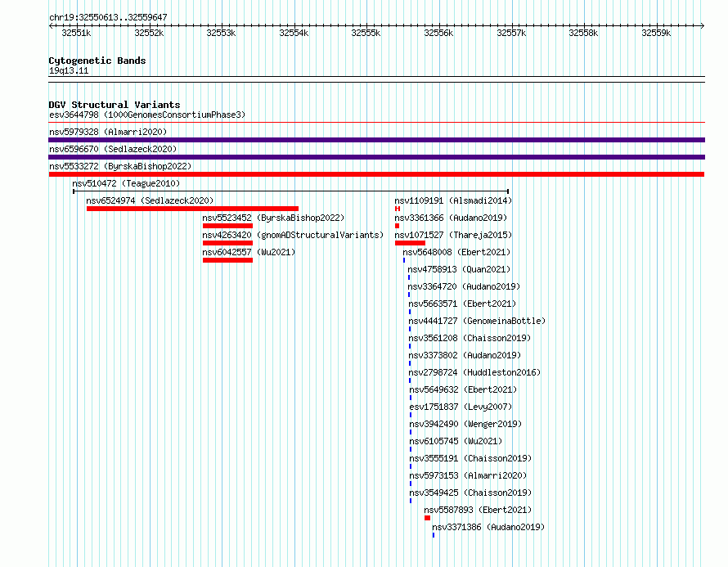Click the small red block under nsv3361366
This screenshot has height=567, width=728.
[397, 226]
